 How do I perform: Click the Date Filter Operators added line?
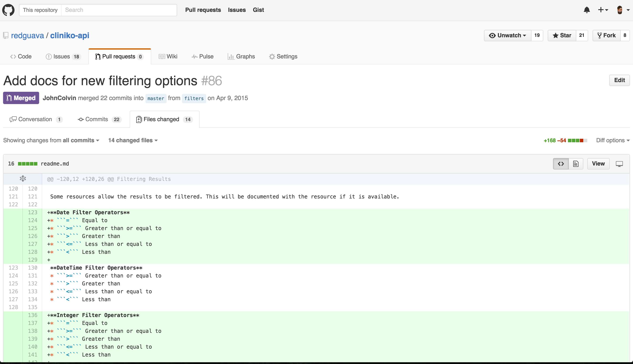point(336,213)
